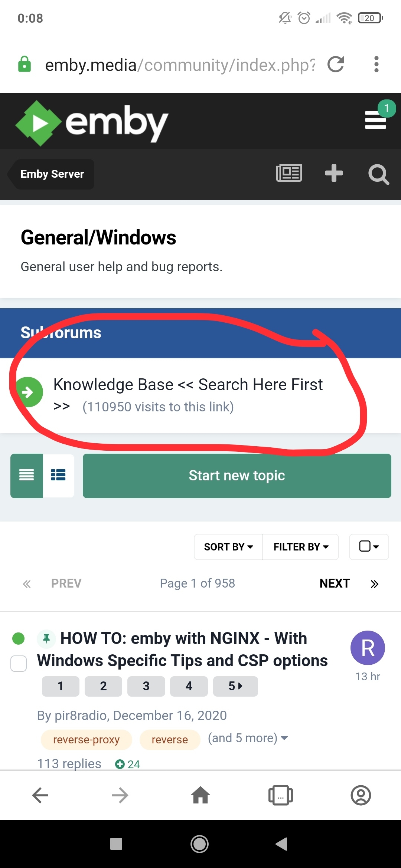Open the Filter By dropdown
This screenshot has width=401, height=868.
301,547
